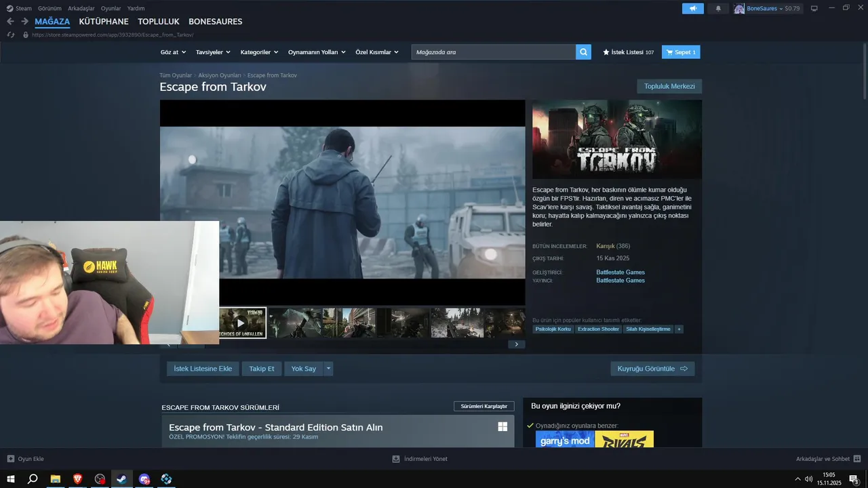Click İstek Listesine Ekle button

coord(203,369)
